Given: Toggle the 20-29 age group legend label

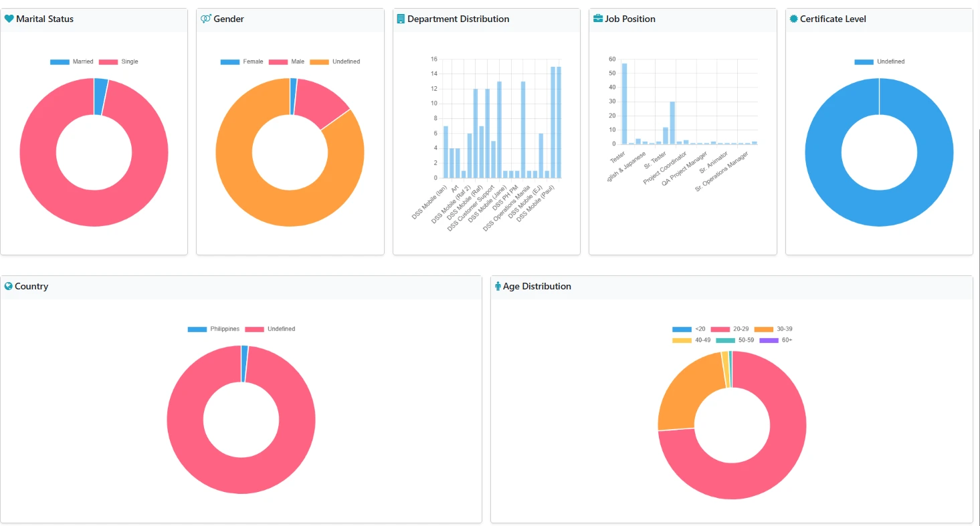Looking at the screenshot, I should (x=740, y=330).
